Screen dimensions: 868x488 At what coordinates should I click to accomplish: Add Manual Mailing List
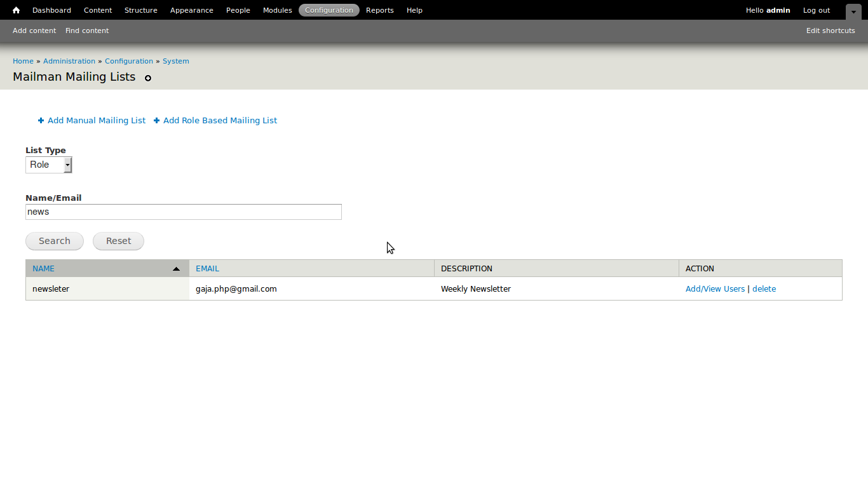[97, 120]
